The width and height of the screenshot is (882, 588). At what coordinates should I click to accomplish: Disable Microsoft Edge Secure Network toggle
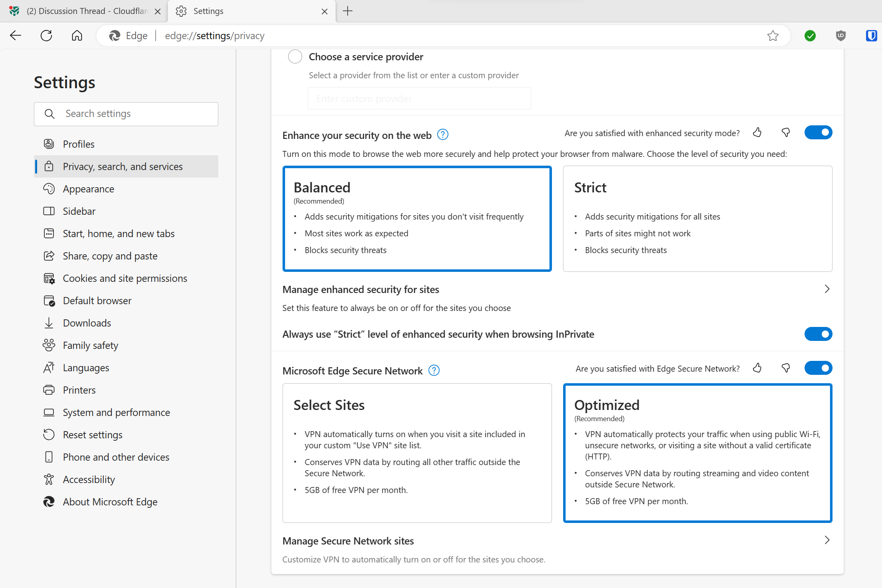[818, 368]
